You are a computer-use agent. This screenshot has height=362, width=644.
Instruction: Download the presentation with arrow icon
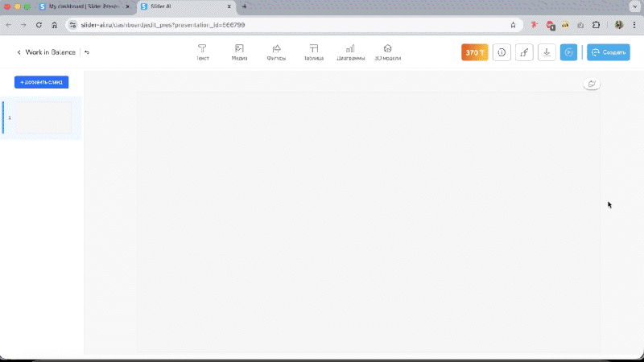pos(547,52)
